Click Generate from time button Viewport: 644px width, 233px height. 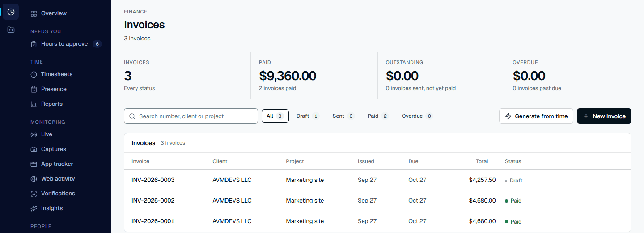coord(536,116)
